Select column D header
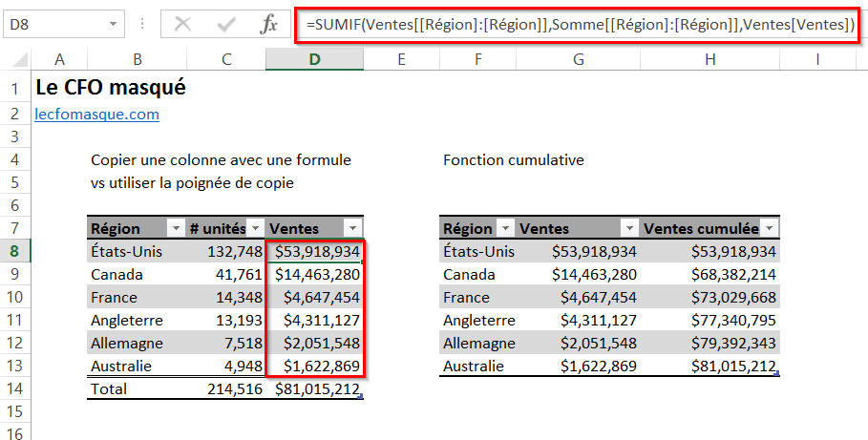Viewport: 868px width, 440px height. point(314,59)
